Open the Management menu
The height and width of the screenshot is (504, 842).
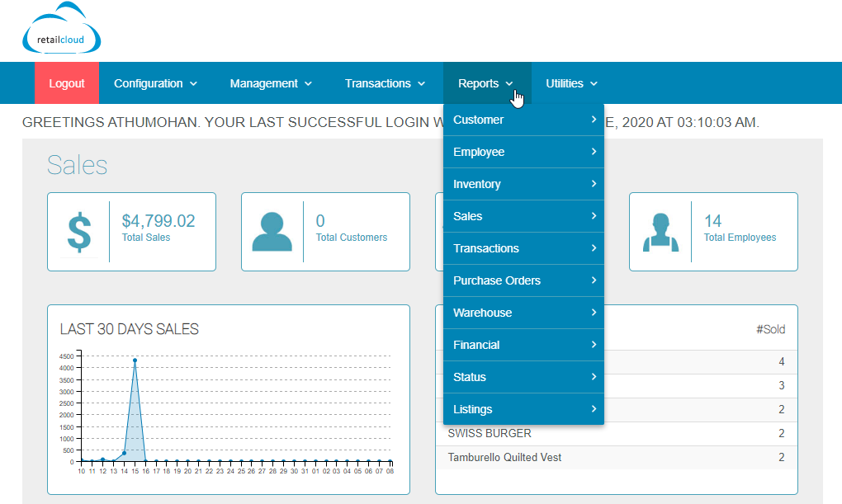point(271,83)
